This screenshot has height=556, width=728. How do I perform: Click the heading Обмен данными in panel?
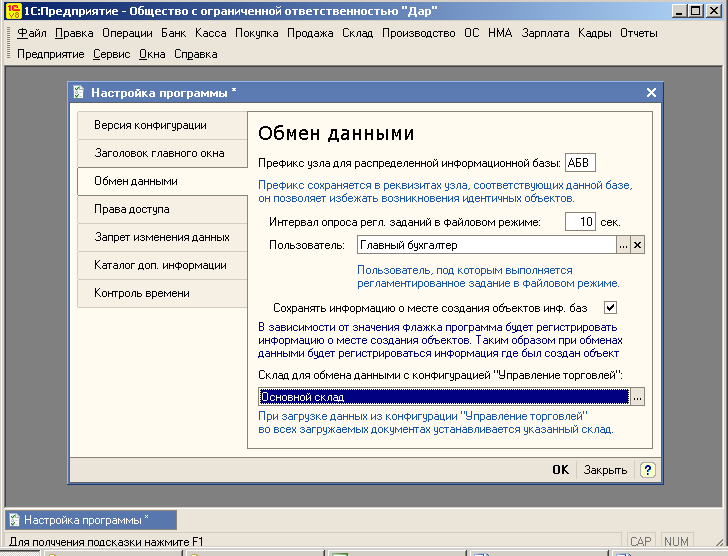pyautogui.click(x=336, y=134)
